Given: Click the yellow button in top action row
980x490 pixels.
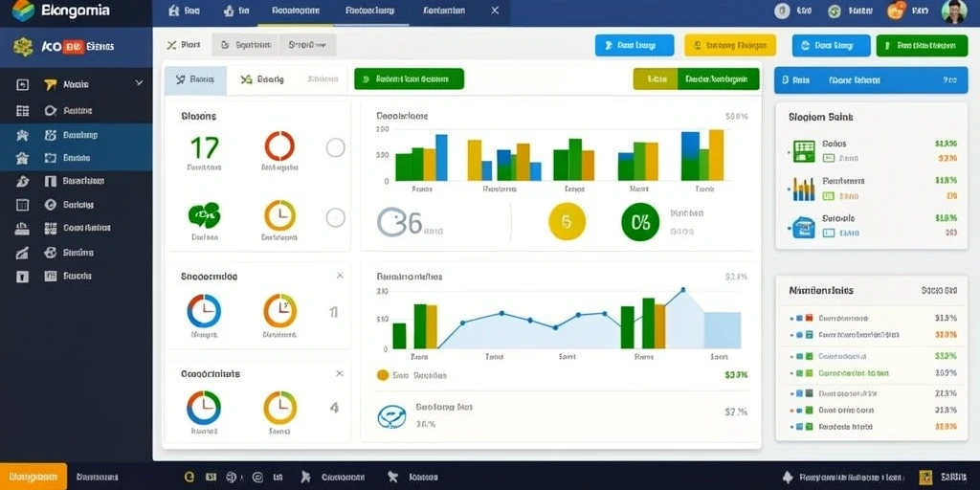Looking at the screenshot, I should click(x=730, y=46).
